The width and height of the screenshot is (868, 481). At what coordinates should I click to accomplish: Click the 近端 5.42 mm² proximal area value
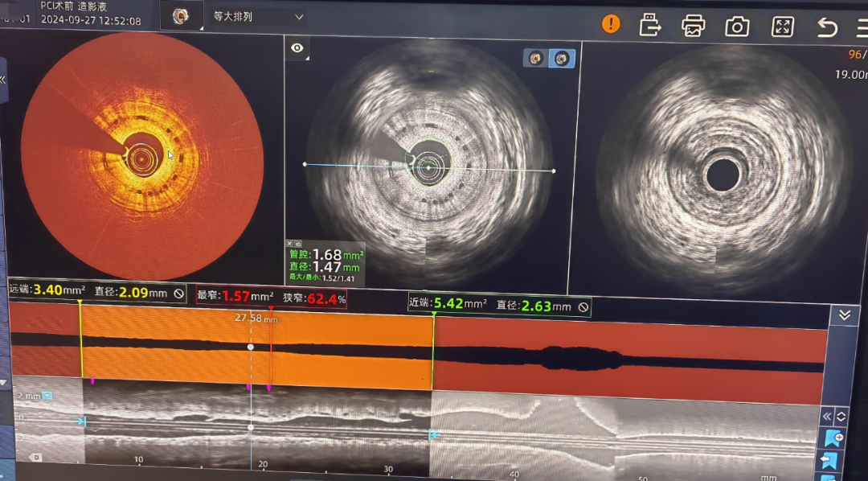click(x=448, y=304)
